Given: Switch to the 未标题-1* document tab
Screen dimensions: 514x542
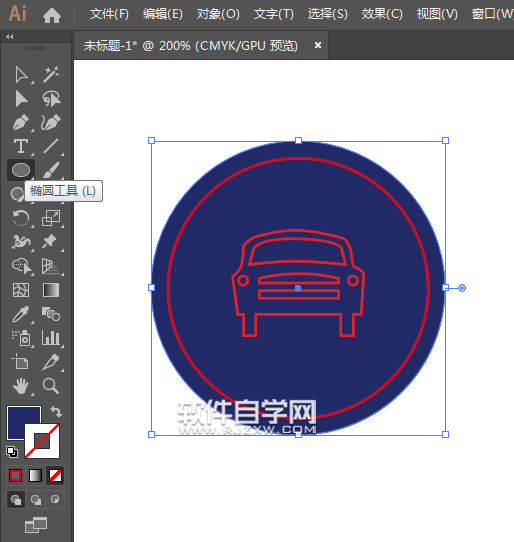Looking at the screenshot, I should pos(190,46).
